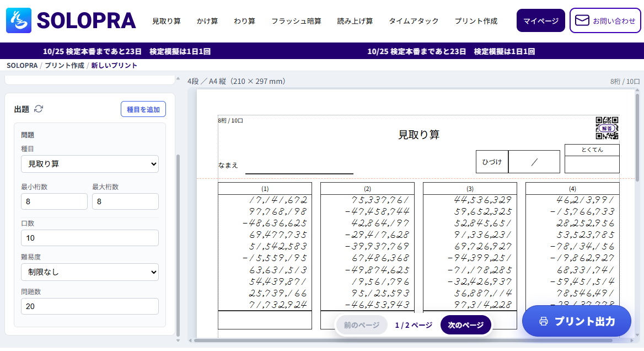644x351 pixels.
Task: Click the ひづけ box on the sheet
Action: [x=492, y=162]
